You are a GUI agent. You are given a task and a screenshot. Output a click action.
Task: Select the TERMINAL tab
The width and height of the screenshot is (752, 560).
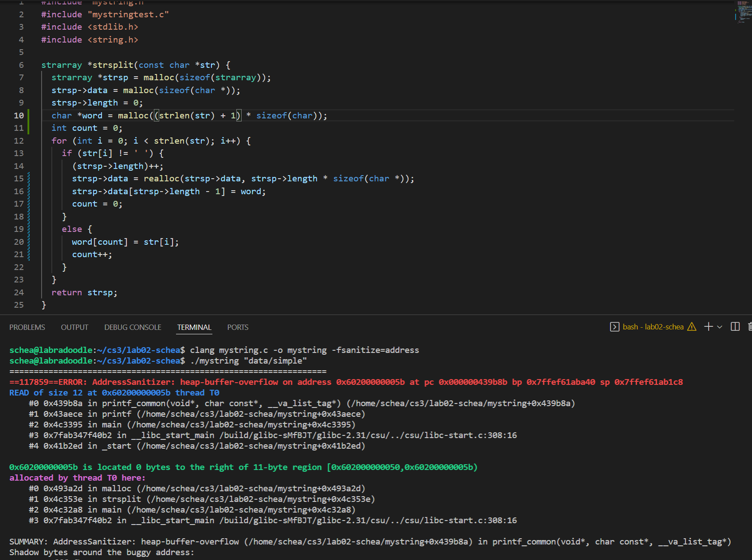click(x=194, y=327)
